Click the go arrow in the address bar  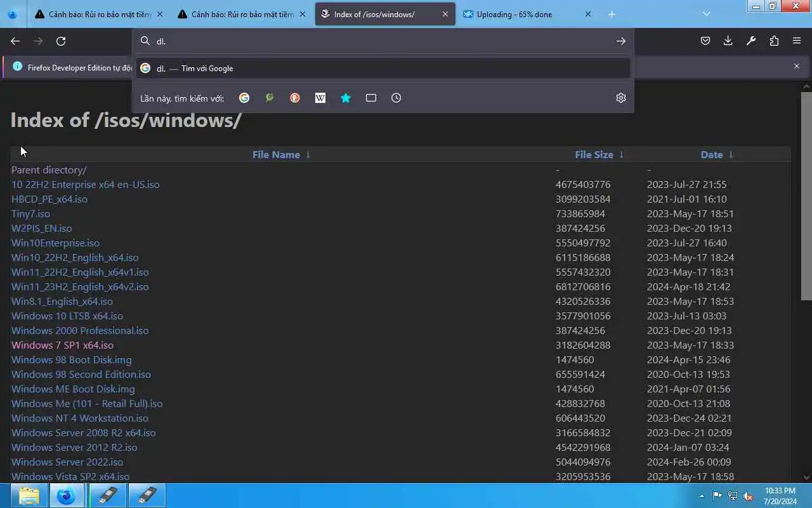620,41
